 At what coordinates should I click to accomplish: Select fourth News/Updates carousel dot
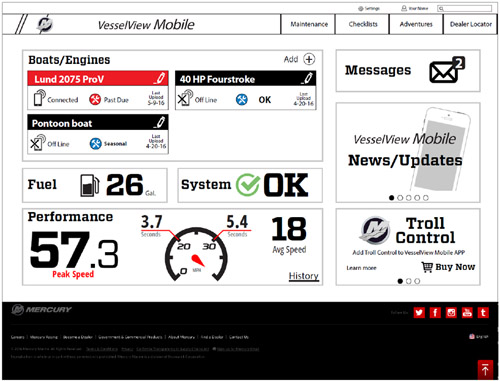(417, 198)
